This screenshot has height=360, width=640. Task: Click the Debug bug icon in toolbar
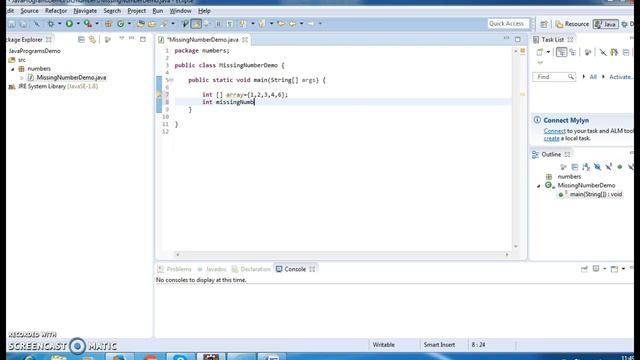[51, 24]
